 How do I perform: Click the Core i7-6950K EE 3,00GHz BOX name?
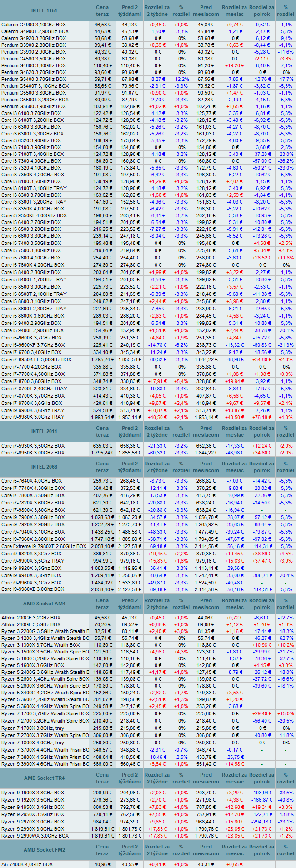tap(36, 359)
